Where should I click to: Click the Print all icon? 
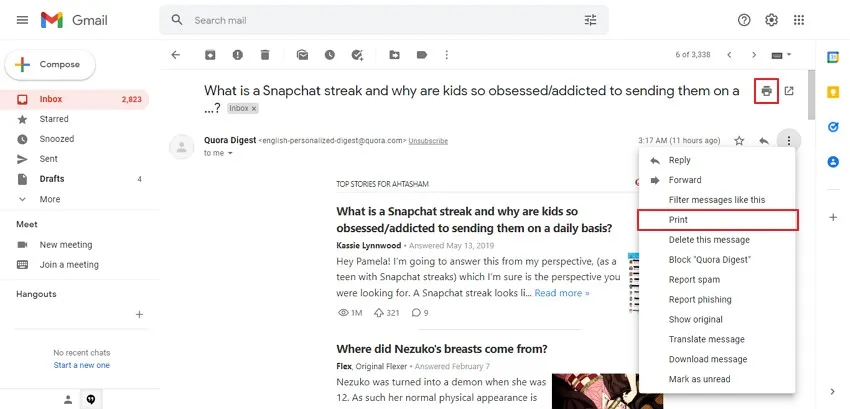(766, 91)
